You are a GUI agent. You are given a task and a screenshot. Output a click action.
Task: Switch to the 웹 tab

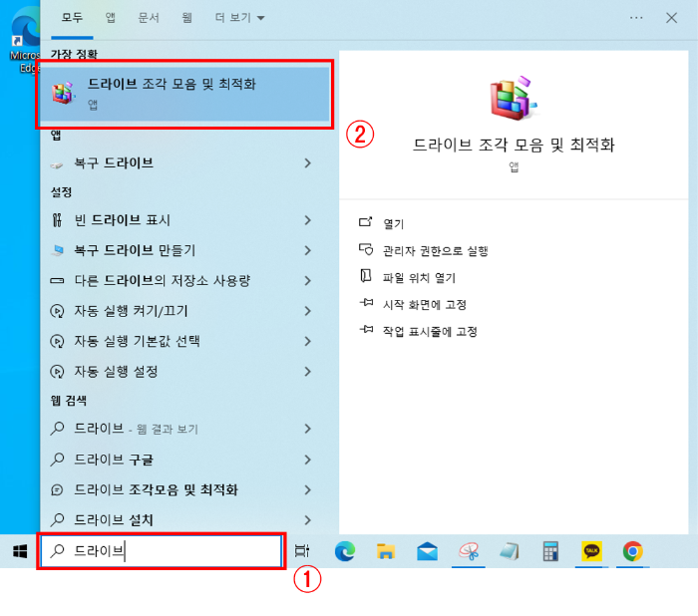click(187, 18)
